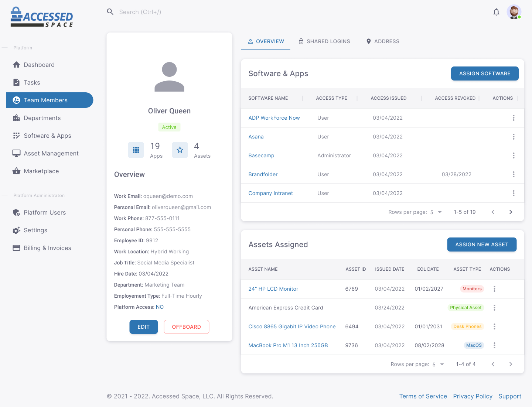The height and width of the screenshot is (407, 532).
Task: Click the Software & Apps sidebar icon
Action: (16, 136)
